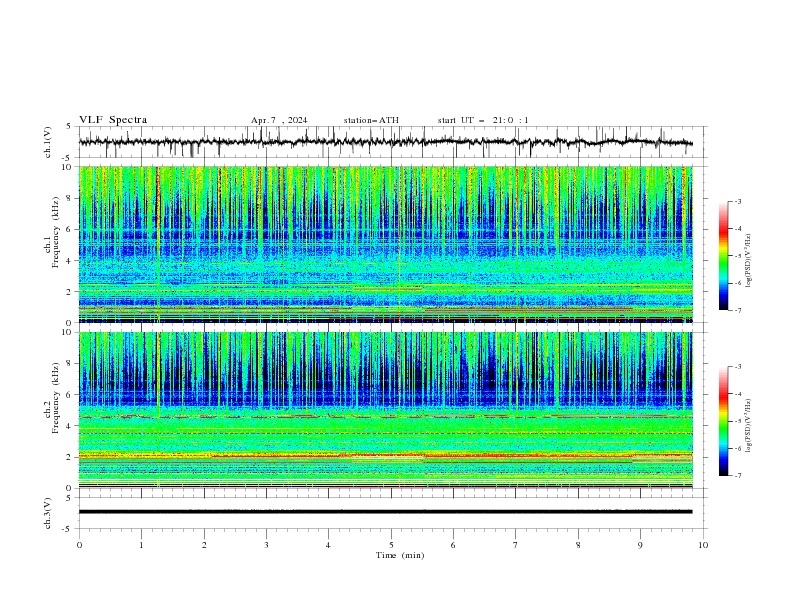Viewport: 792px width, 612px height.
Task: Click the color scale bar beside ch.1 spectrogram
Action: point(724,256)
